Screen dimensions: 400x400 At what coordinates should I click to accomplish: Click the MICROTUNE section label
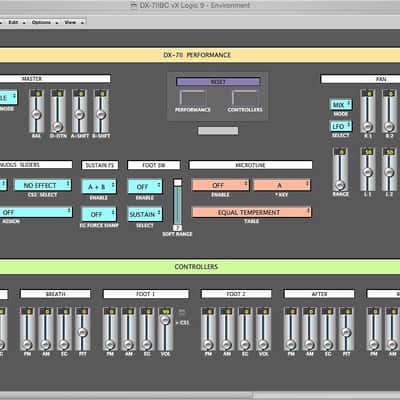click(x=251, y=165)
